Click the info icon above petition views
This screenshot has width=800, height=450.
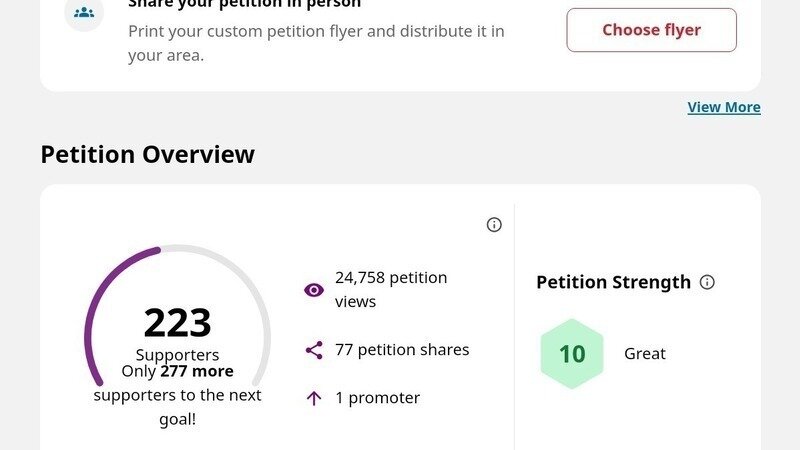[x=494, y=225]
